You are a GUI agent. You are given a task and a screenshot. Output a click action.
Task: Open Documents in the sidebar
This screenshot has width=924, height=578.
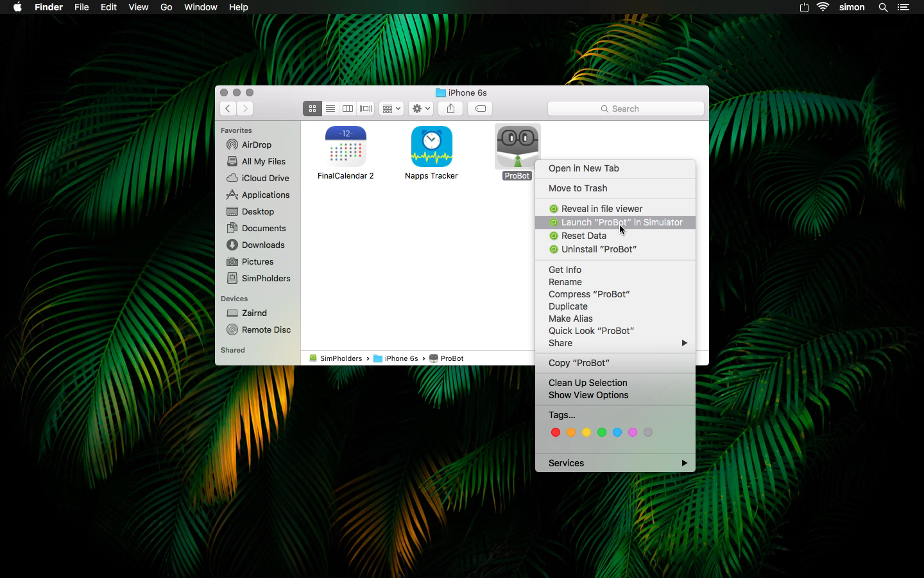tap(258, 228)
